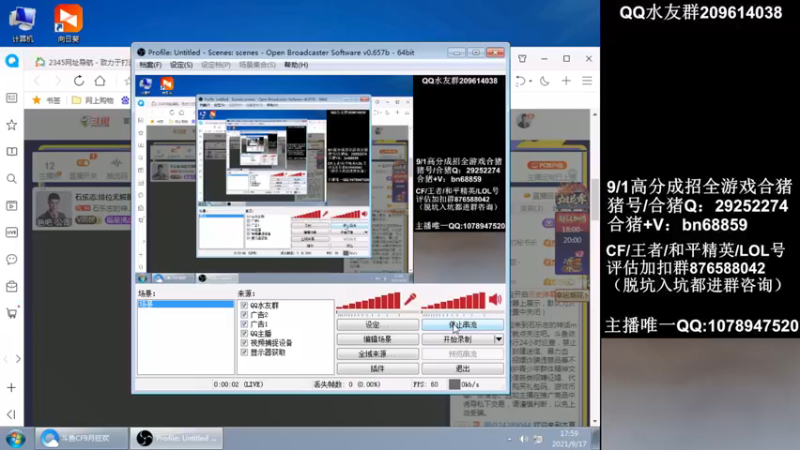
Task: Open the shopping cart icon in browser sidebar
Action: pyautogui.click(x=11, y=313)
